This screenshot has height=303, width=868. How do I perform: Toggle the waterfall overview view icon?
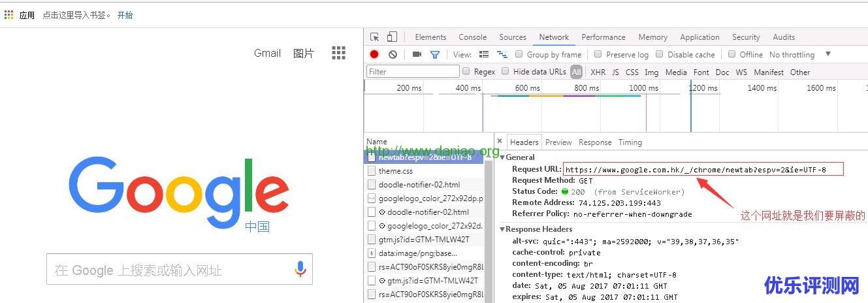pos(502,55)
